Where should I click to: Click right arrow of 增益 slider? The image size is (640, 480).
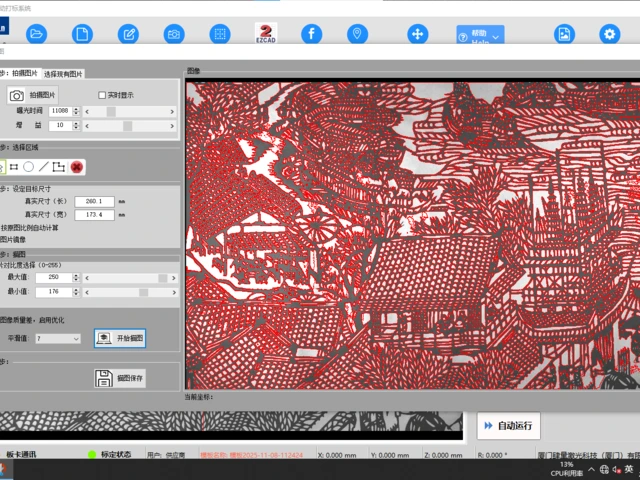tap(172, 126)
